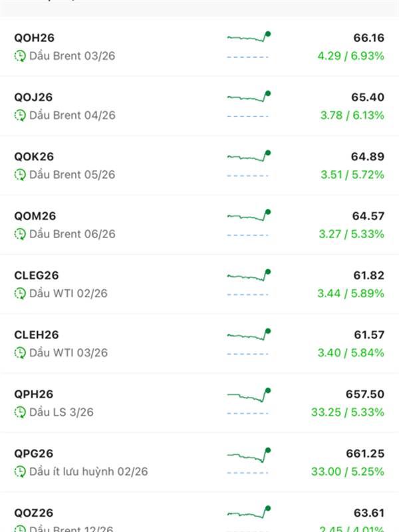This screenshot has height=532, width=399.
Task: Tap CLEG26 change 3.44 / 5.89%
Action: tap(350, 293)
